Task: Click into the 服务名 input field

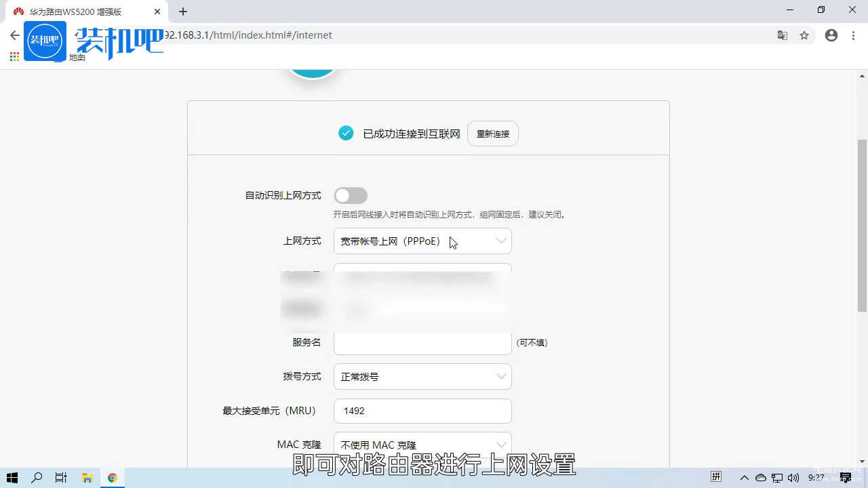Action: 422,343
